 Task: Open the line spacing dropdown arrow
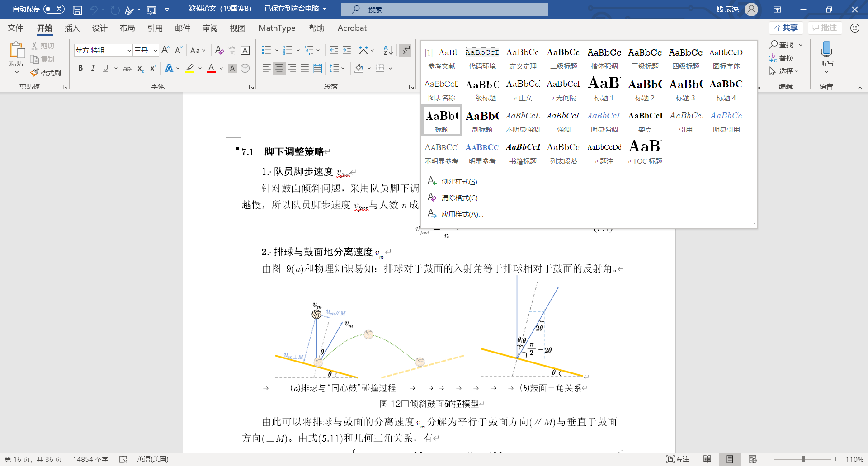pyautogui.click(x=343, y=69)
